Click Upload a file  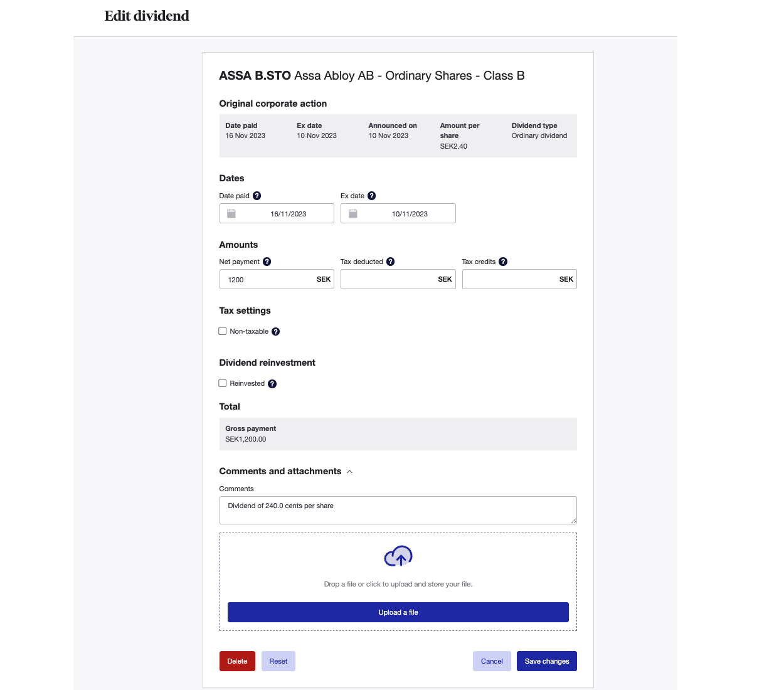(398, 612)
